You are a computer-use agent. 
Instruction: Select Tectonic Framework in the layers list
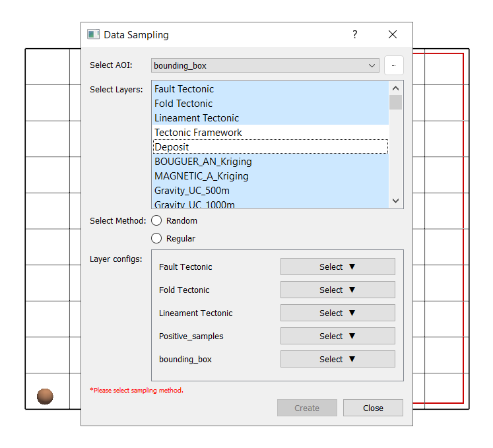pos(198,133)
